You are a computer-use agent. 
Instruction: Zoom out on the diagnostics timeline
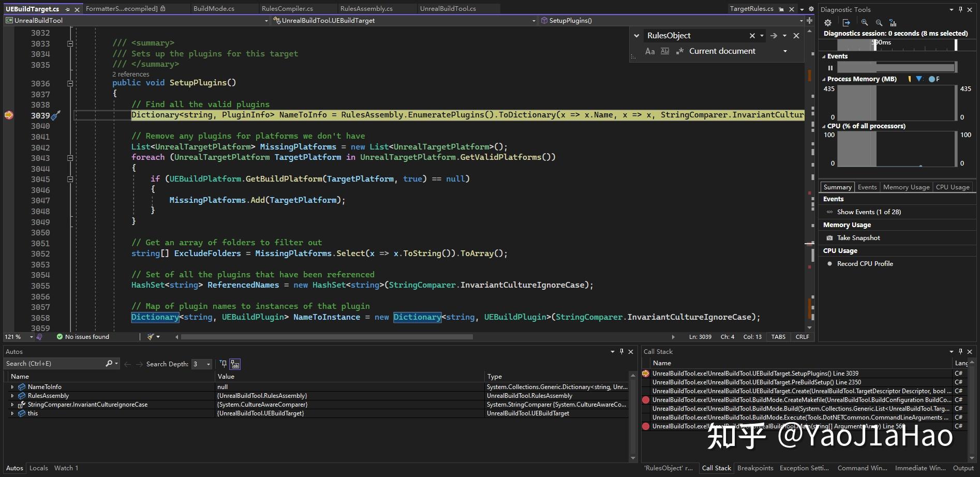(x=879, y=23)
